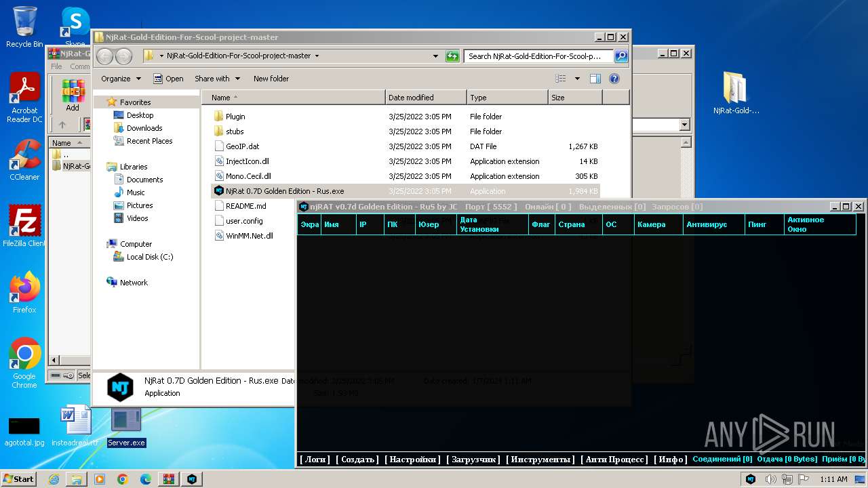Viewport: 868px width, 488px height.
Task: Select Downloads in the Favorites pane
Action: [x=144, y=128]
